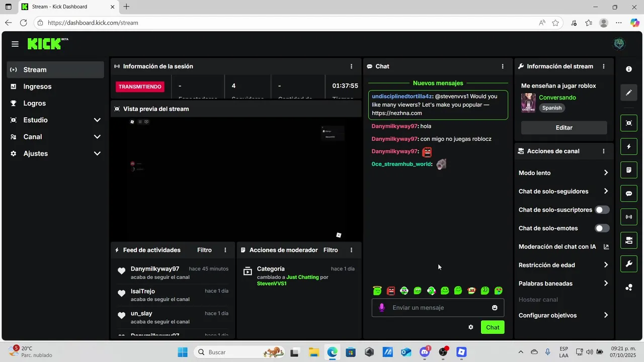Toggle Chat de solo-suscriptores switch
This screenshot has width=644, height=362.
(602, 210)
